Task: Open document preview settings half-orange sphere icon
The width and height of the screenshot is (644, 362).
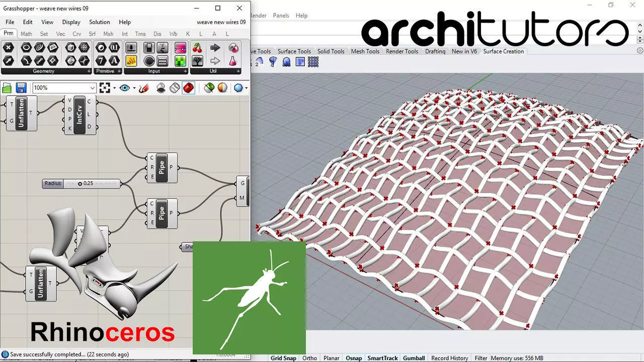Action: pos(223,88)
